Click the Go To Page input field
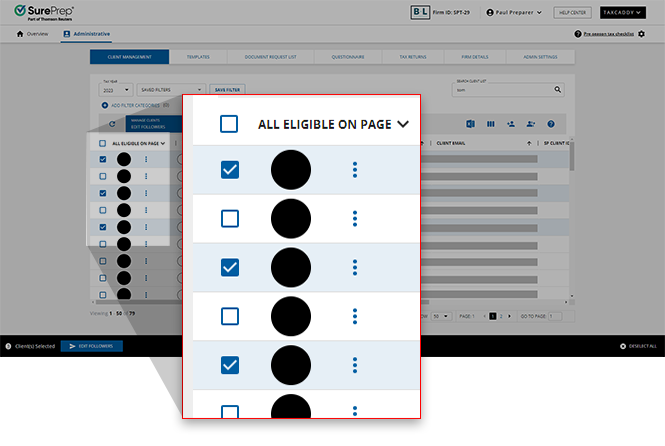665x446 pixels. pyautogui.click(x=555, y=316)
